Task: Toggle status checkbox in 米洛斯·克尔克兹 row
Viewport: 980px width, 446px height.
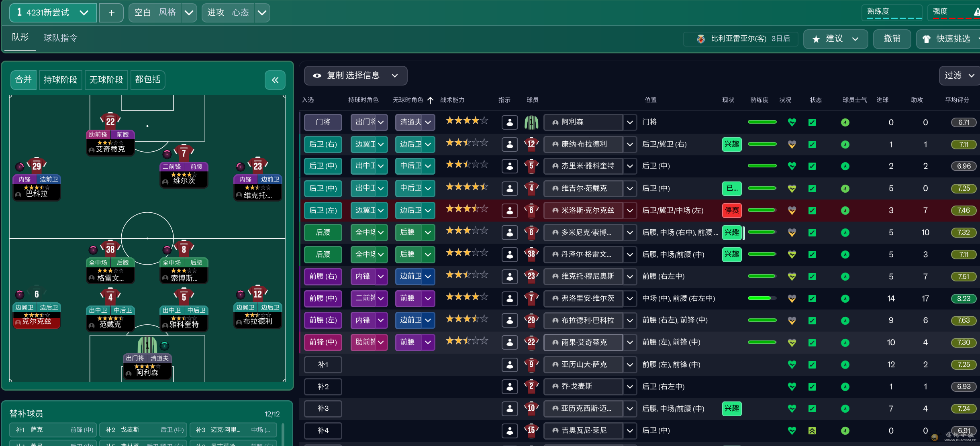Action: pos(812,210)
